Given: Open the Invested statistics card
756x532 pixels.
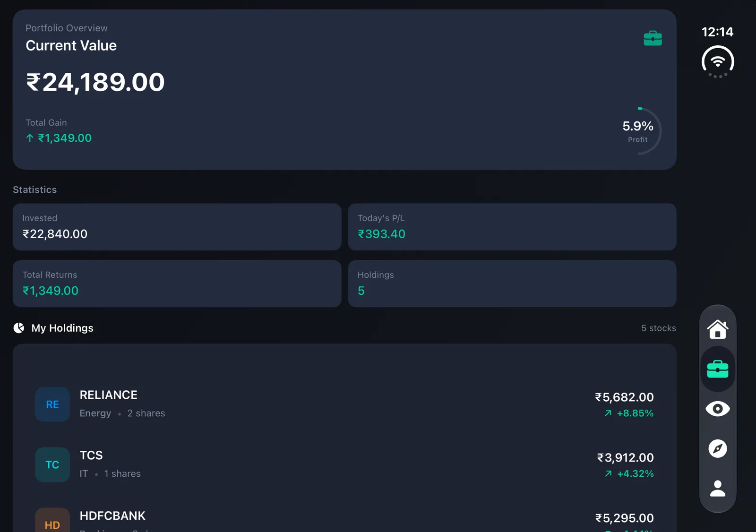Looking at the screenshot, I should pyautogui.click(x=177, y=227).
